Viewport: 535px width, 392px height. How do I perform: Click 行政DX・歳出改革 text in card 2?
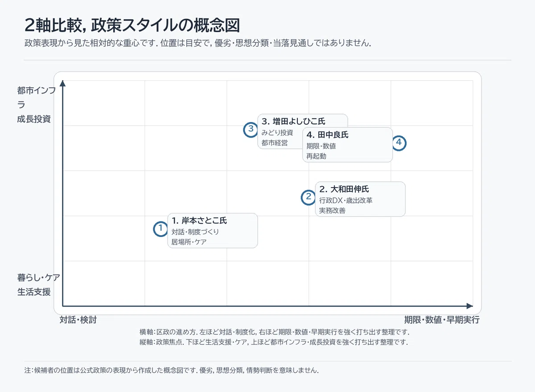pyautogui.click(x=346, y=200)
